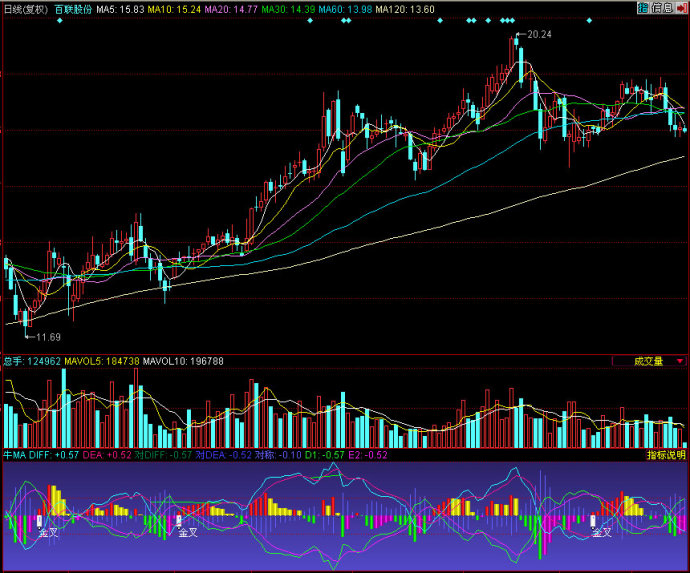Click the first cyan diamond info marker
Screen dimensions: 690x573
(59, 20)
